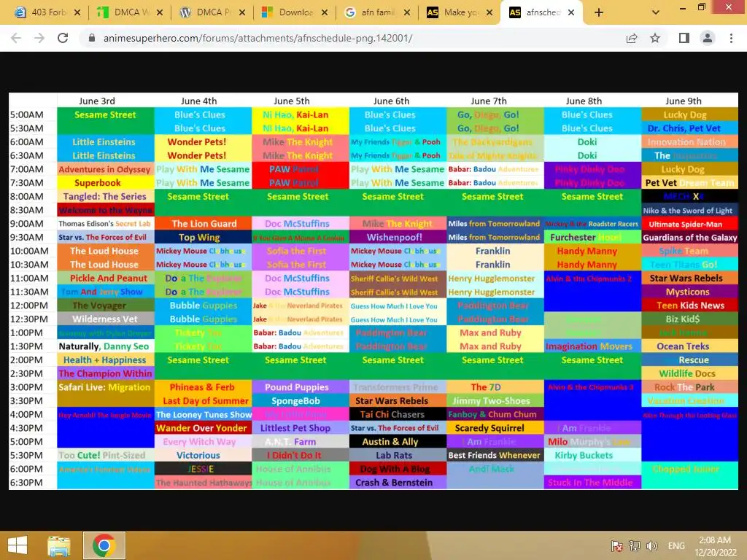Click 'Teen Kids News' cell
This screenshot has width=747, height=560.
click(689, 306)
